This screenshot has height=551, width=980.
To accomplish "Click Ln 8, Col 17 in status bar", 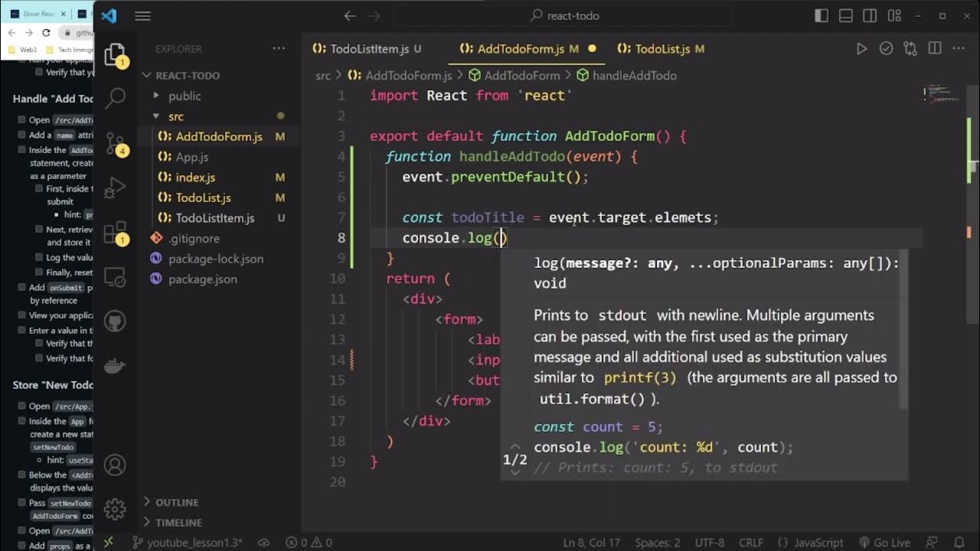I will (592, 543).
